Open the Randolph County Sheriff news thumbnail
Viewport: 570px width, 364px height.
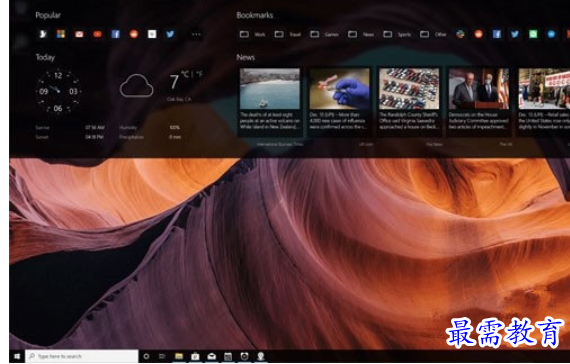[x=409, y=88]
